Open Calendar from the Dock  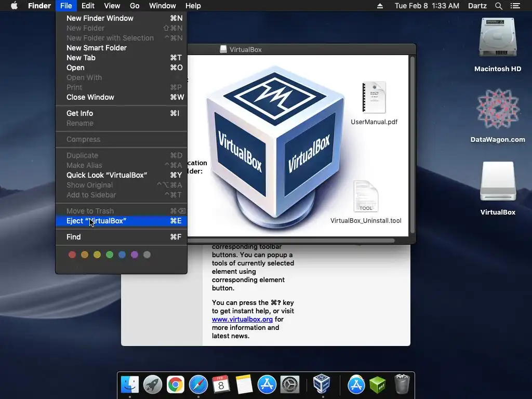tap(221, 385)
